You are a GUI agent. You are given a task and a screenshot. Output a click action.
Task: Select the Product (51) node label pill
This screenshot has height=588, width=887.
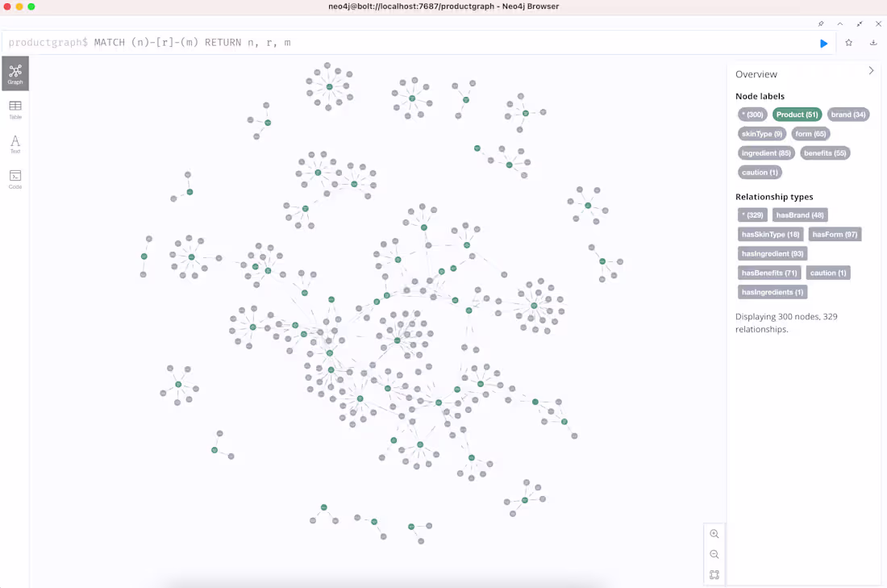click(x=797, y=114)
